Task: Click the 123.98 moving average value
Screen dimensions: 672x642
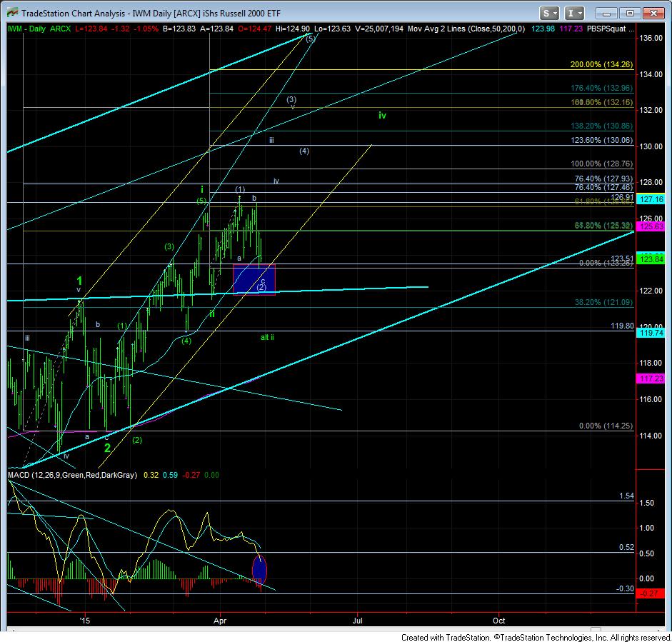Action: click(x=543, y=29)
